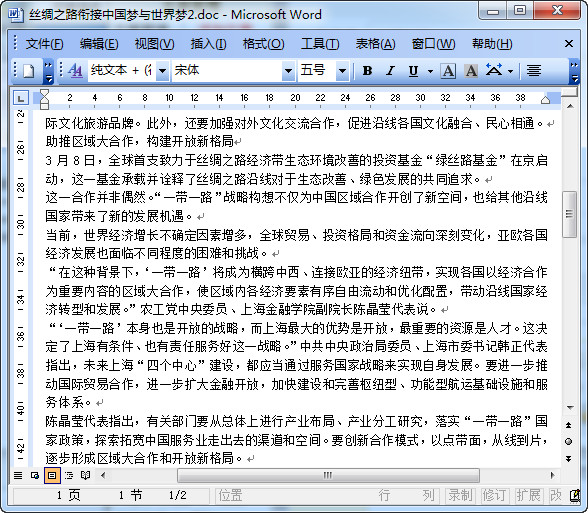588x513 pixels.
Task: Open the 视图(V) menu
Action: click(154, 44)
